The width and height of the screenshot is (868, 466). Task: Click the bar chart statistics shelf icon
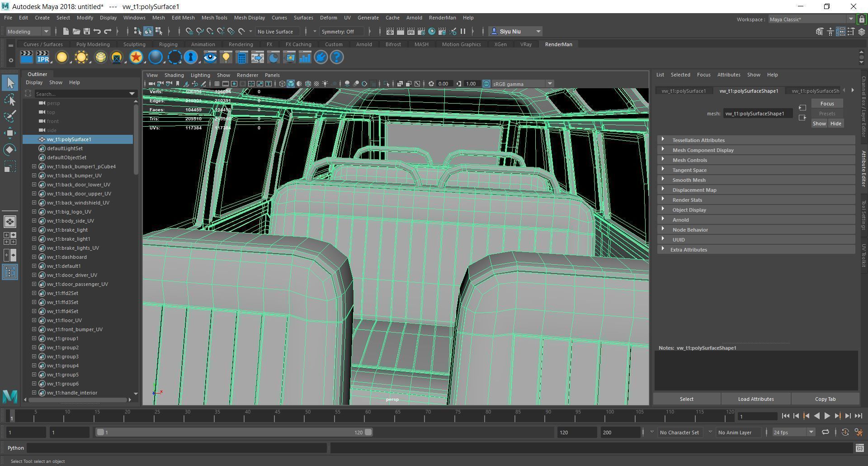(305, 57)
